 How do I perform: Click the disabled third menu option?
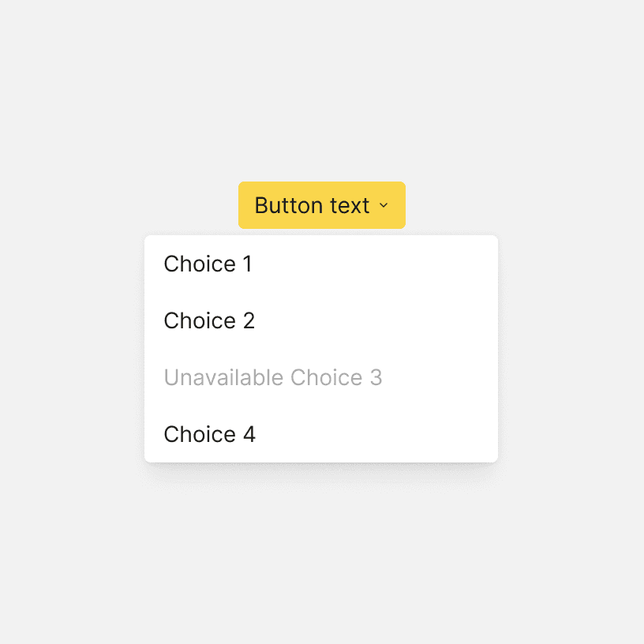click(272, 378)
